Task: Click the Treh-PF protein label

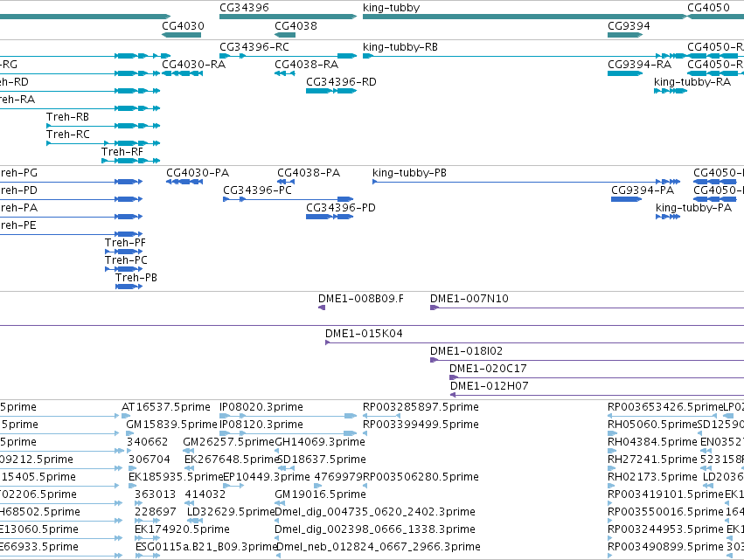Action: click(x=125, y=243)
